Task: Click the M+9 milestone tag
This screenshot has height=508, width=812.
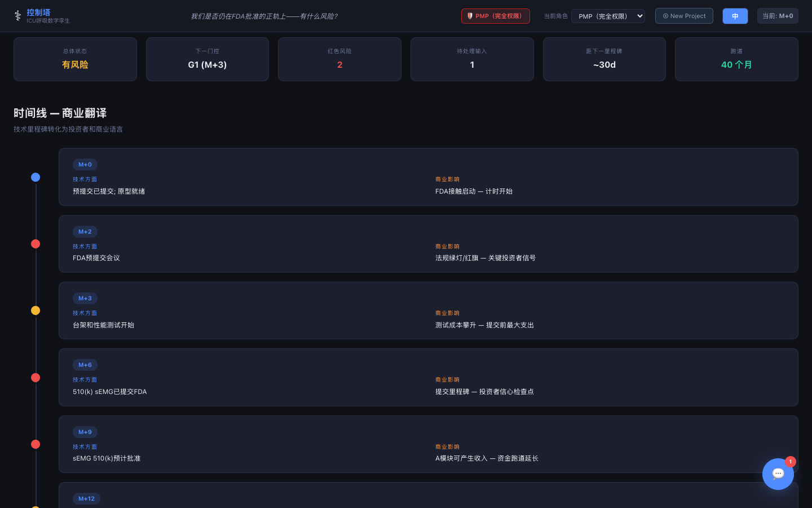Action: tap(85, 432)
